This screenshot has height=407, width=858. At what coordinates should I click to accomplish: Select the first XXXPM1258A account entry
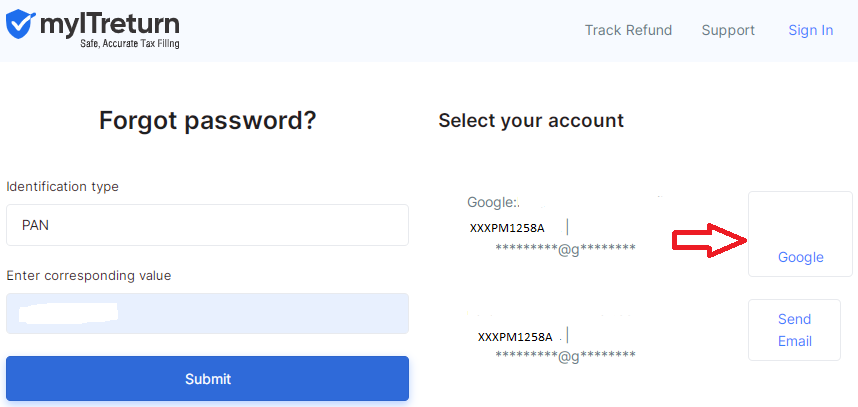[x=507, y=228]
